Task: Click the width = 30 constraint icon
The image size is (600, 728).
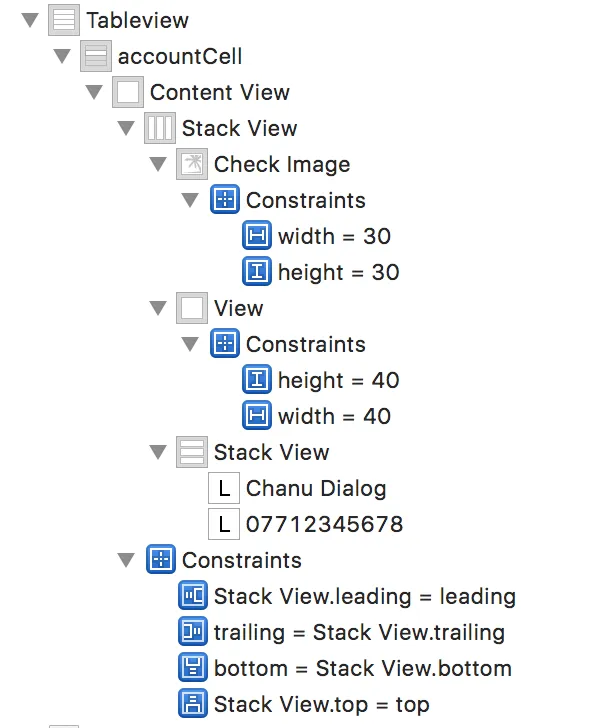Action: point(257,236)
